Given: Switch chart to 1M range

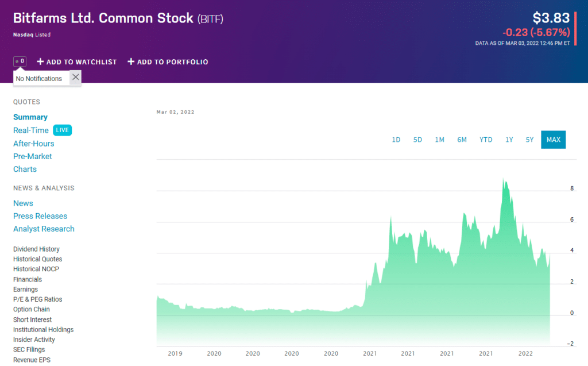Looking at the screenshot, I should tap(439, 140).
